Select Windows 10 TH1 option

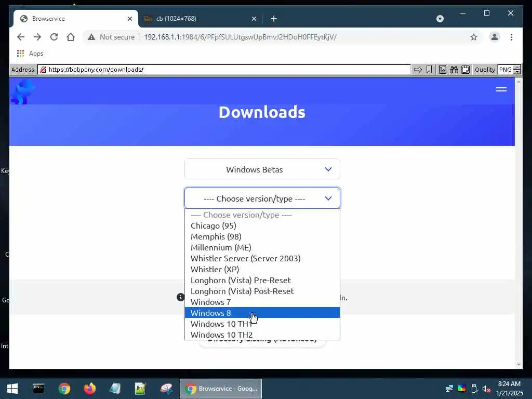[262, 324]
